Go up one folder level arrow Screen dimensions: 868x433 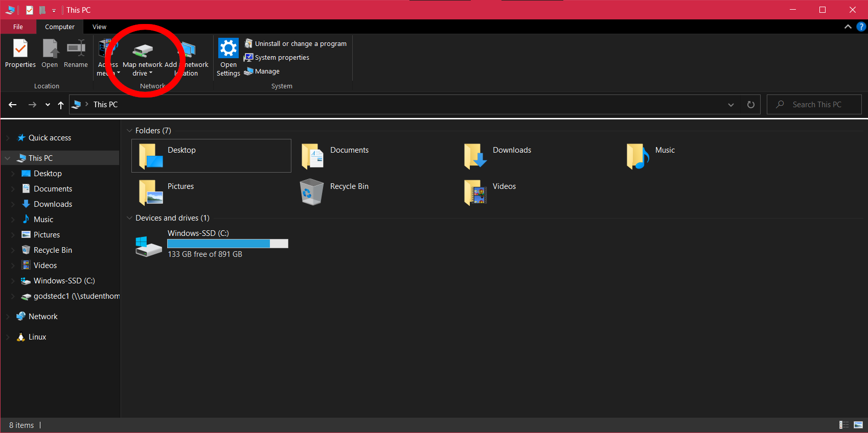tap(61, 105)
